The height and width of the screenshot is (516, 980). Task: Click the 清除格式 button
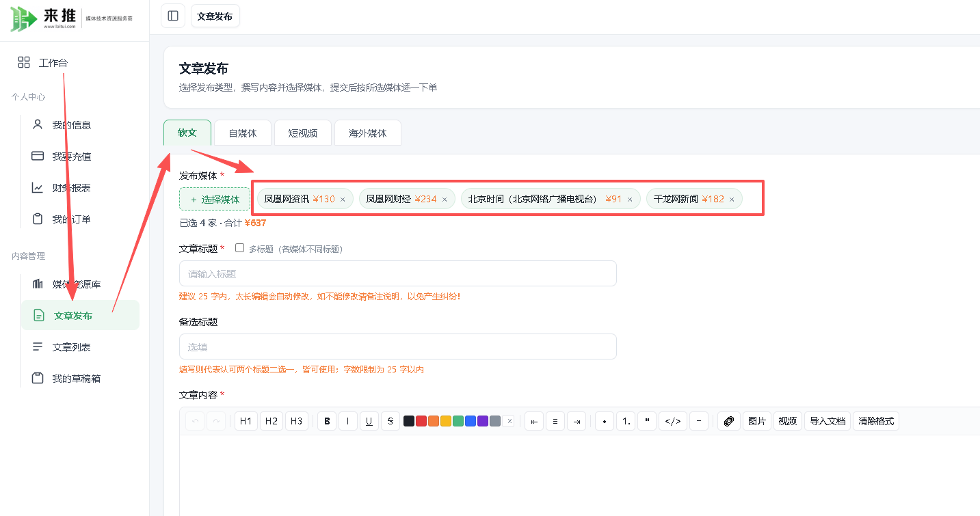tap(876, 421)
